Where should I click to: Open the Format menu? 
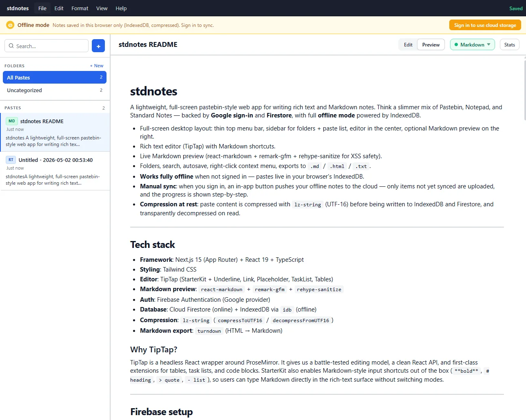(80, 8)
